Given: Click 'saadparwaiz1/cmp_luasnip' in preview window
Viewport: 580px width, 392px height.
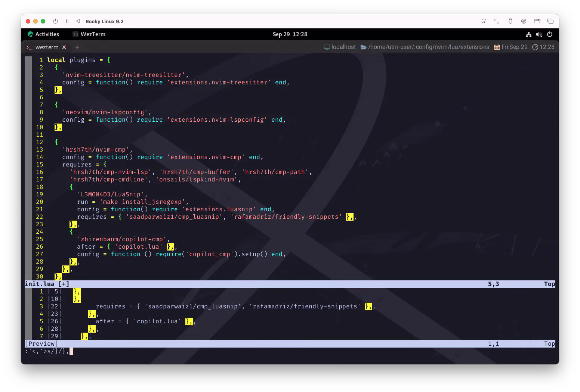Looking at the screenshot, I should click(x=193, y=307).
